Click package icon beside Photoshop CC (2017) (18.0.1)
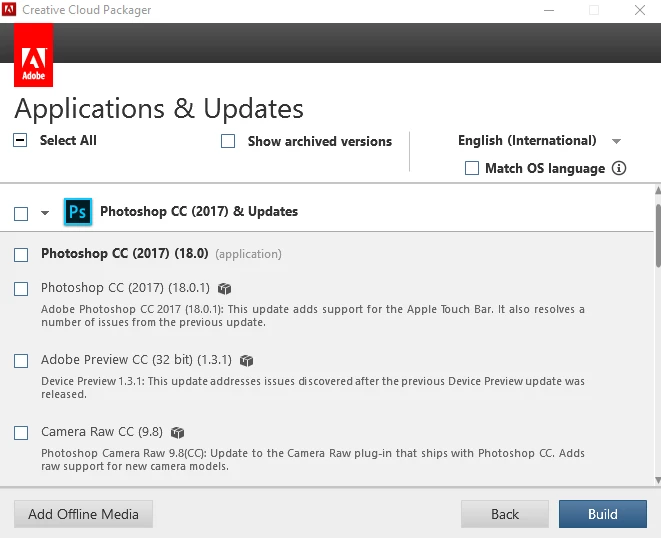The width and height of the screenshot is (661, 538). coord(224,289)
